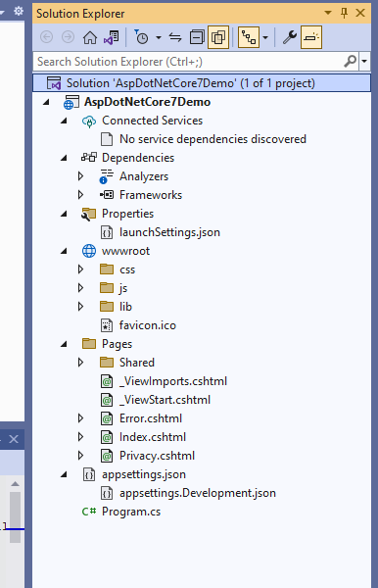Toggle Preview Selected Items button
Viewport: 378px width, 588px height.
[x=311, y=37]
